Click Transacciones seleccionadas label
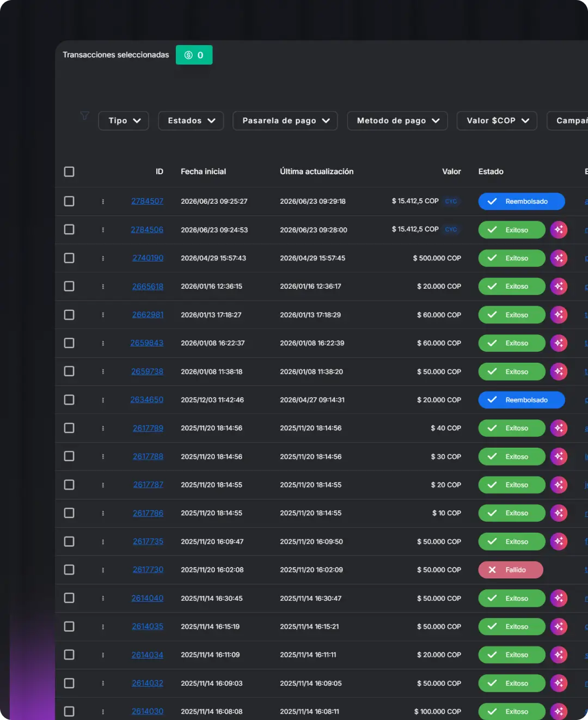 click(x=116, y=55)
